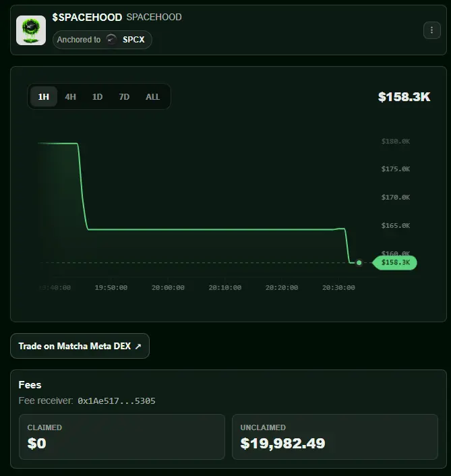Switch chart to 4H timeframe
Screen dimensions: 451x476
70,96
